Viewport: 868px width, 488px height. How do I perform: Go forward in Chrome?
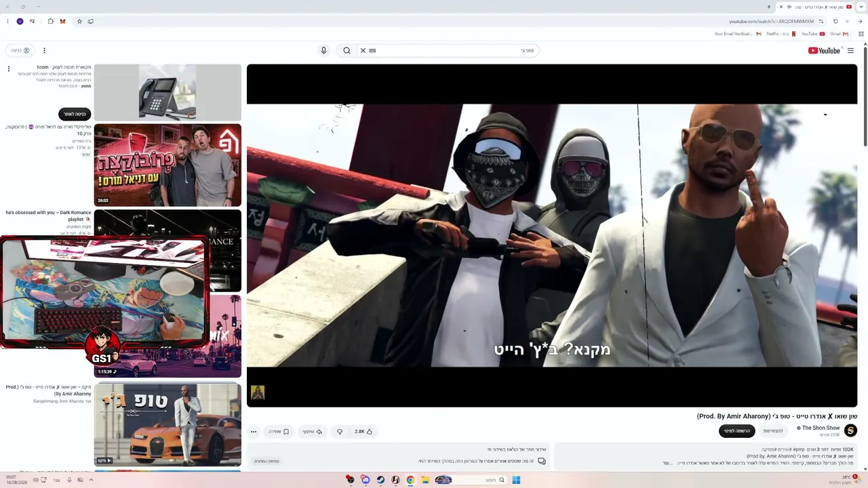point(848,22)
